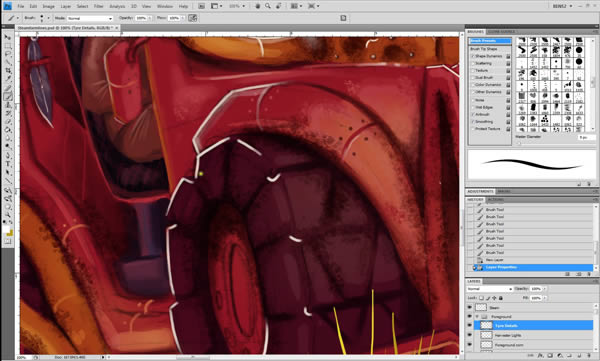Delete layer using trash icon
The image size is (600, 361).
click(589, 356)
